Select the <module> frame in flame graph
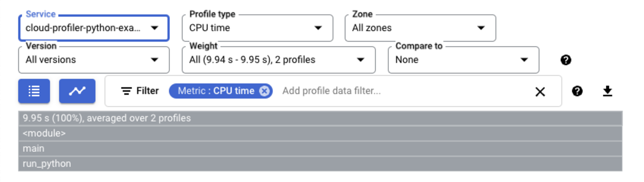Image resolution: width=644 pixels, height=182 pixels. [x=320, y=133]
